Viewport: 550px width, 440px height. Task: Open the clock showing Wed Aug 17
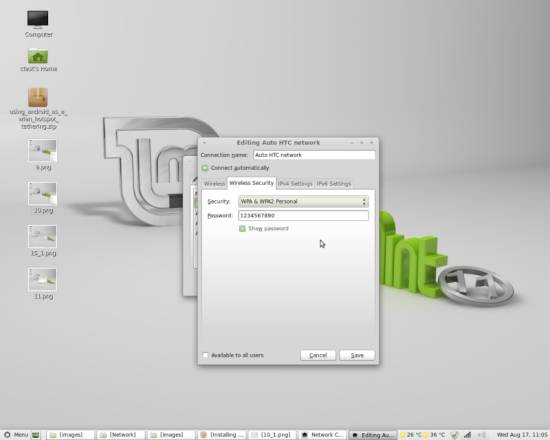click(522, 435)
